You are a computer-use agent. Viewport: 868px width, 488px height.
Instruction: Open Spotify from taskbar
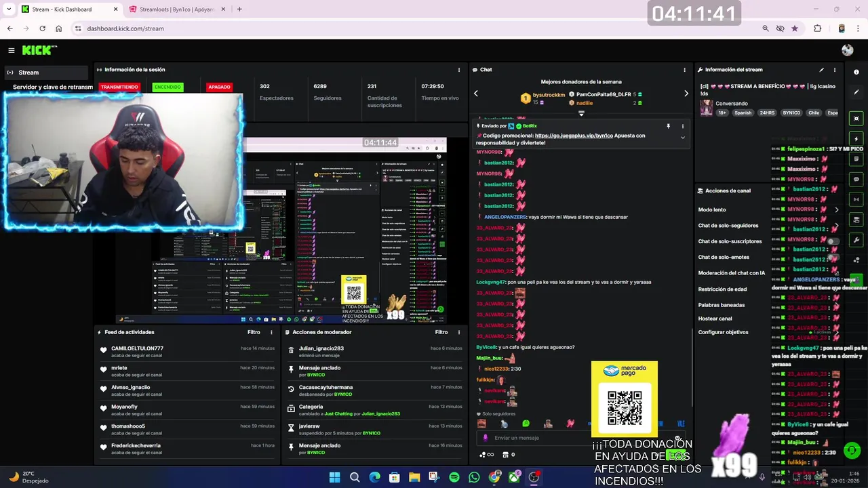[454, 478]
